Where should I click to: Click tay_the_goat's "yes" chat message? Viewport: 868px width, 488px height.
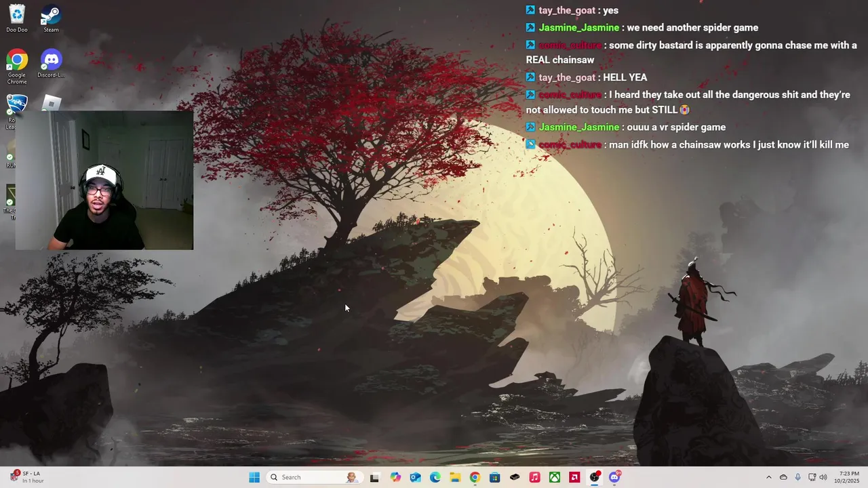(572, 10)
